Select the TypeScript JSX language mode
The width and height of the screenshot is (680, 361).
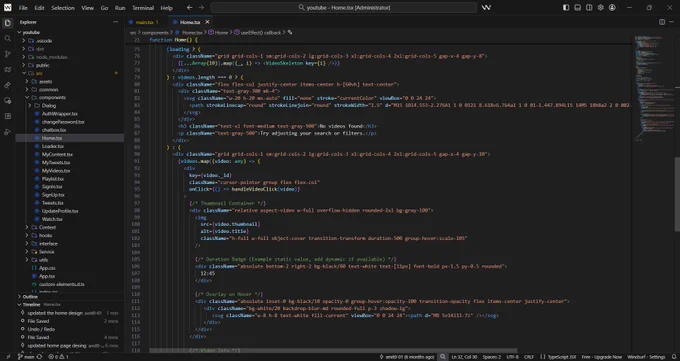pos(561,357)
